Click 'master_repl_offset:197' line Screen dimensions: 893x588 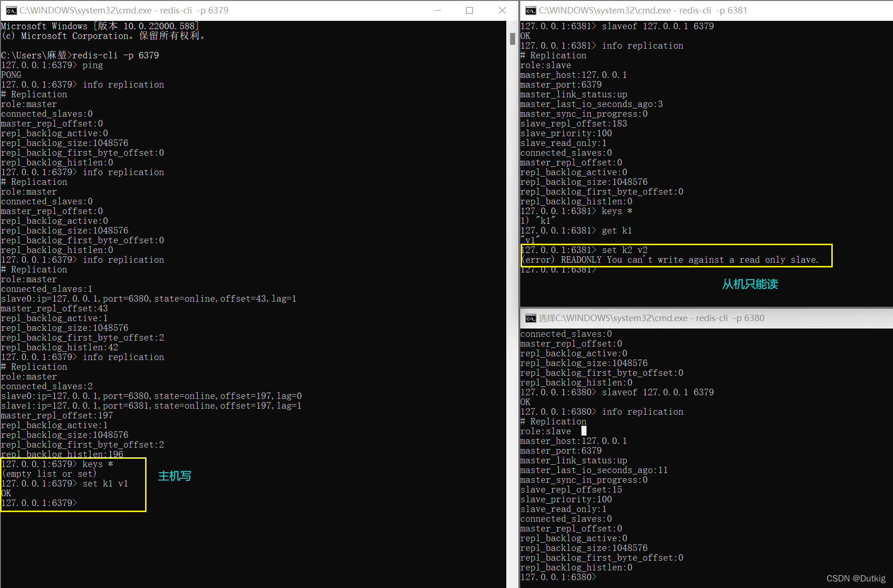click(x=57, y=415)
